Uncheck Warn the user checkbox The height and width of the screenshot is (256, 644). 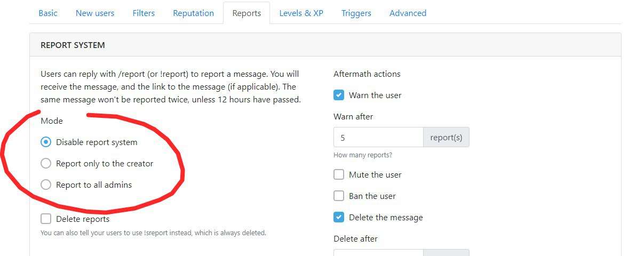339,95
